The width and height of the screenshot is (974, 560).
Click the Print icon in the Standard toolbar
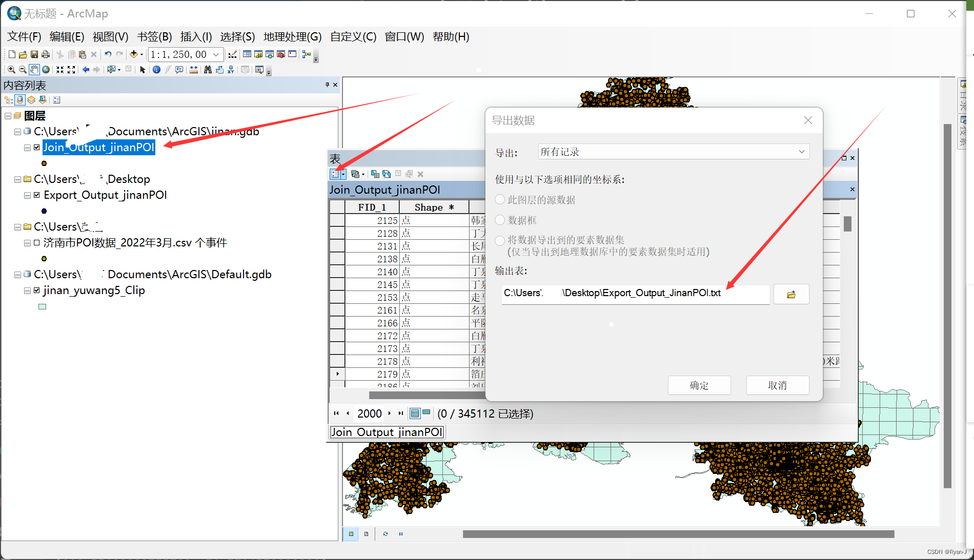click(x=46, y=54)
